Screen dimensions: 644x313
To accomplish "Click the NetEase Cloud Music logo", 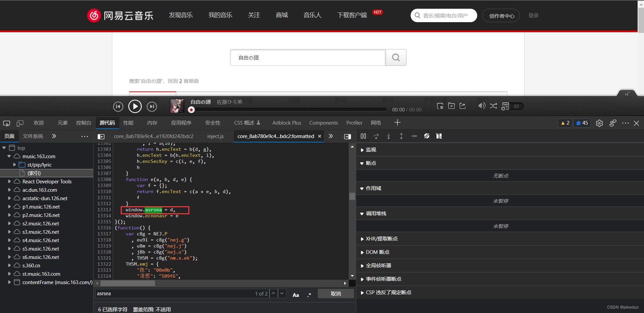I will tap(120, 15).
